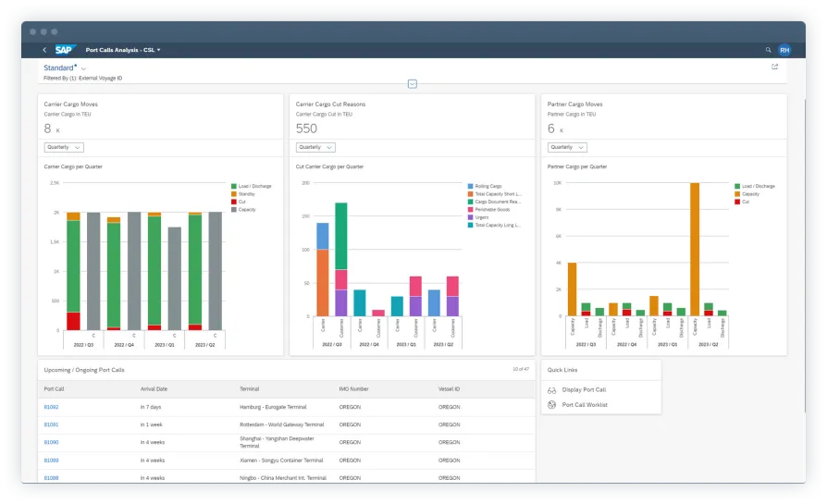
Task: Click the Display Port Call quick link
Action: pyautogui.click(x=584, y=390)
